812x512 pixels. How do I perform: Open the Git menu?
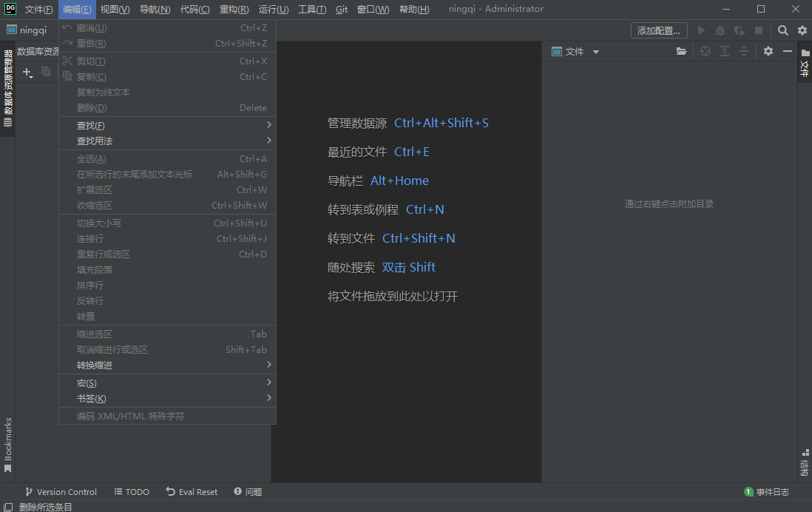[x=342, y=10]
